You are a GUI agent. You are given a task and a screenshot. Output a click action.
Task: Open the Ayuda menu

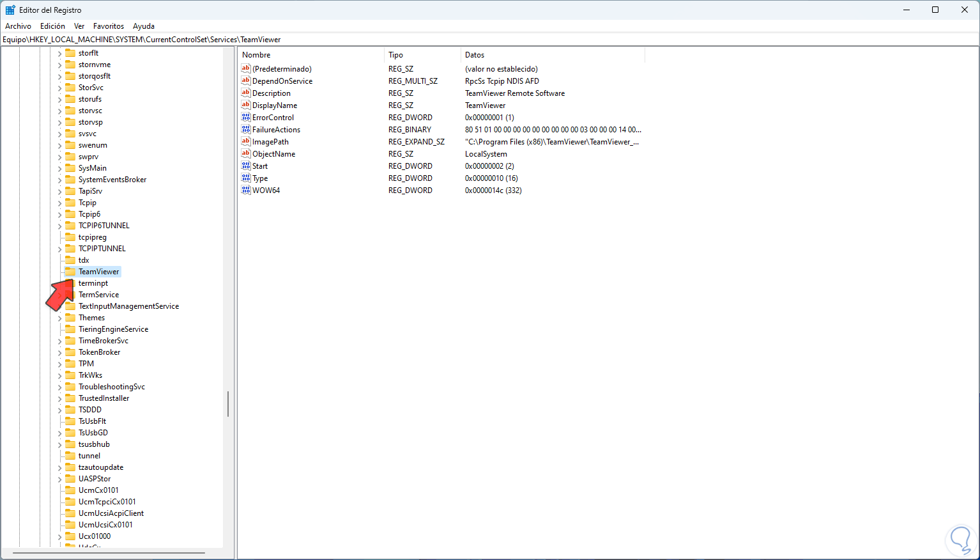pos(144,26)
